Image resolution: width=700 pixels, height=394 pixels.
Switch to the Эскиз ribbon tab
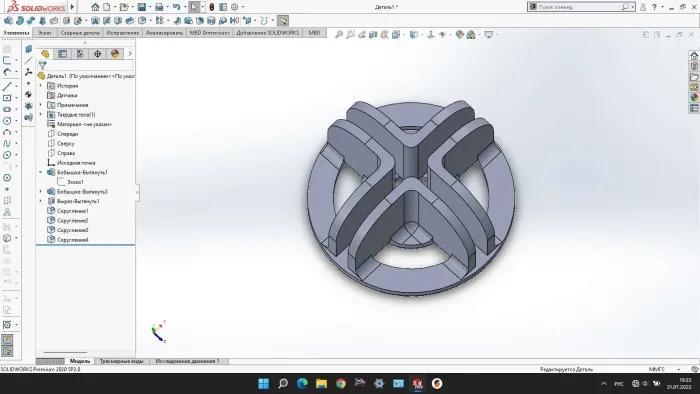click(x=45, y=33)
